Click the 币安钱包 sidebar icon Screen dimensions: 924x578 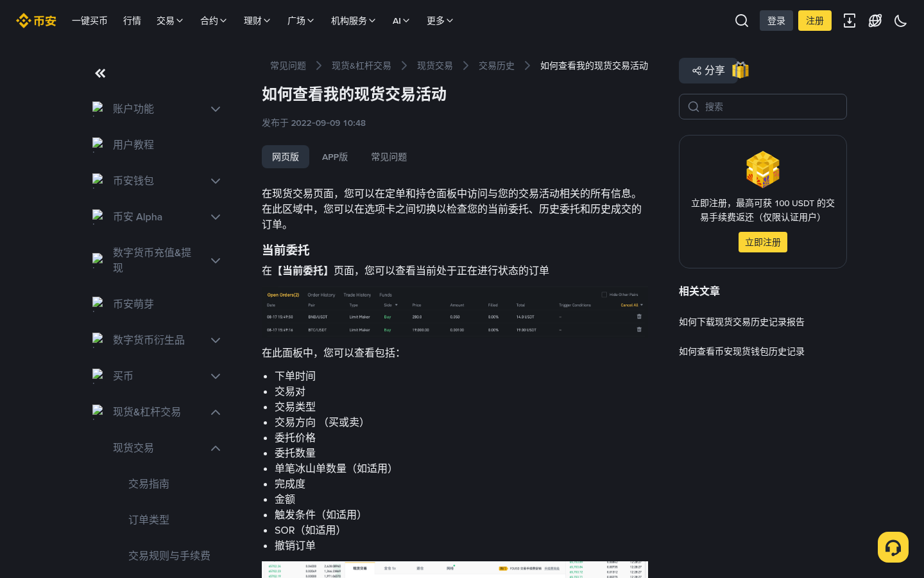[x=98, y=181]
